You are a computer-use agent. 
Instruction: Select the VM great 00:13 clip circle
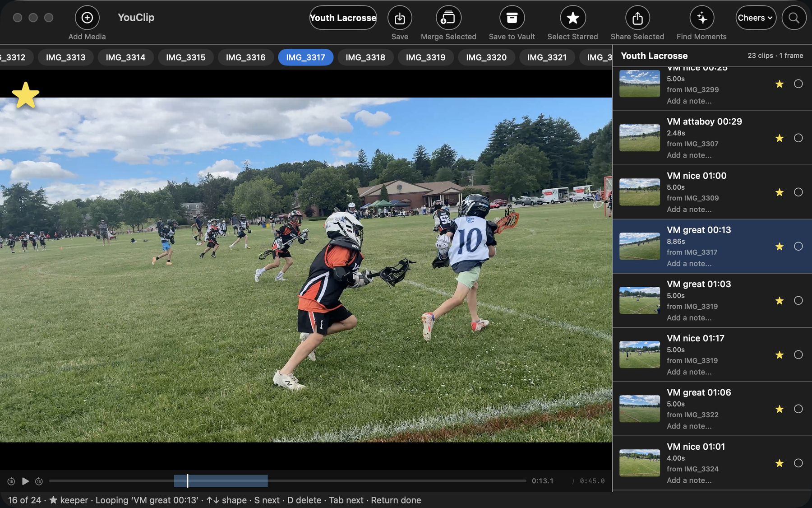[798, 247]
